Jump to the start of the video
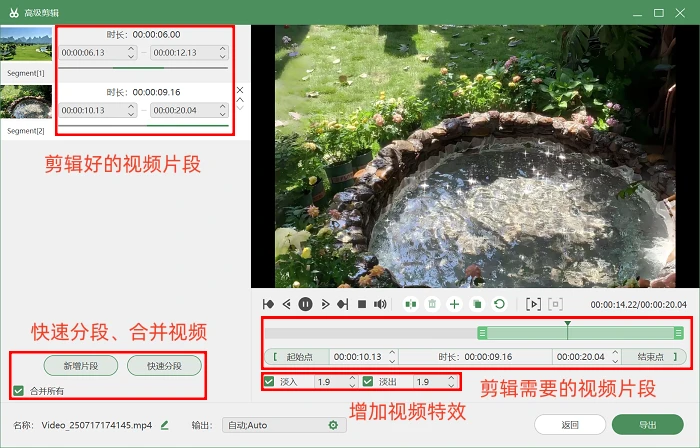 click(268, 304)
